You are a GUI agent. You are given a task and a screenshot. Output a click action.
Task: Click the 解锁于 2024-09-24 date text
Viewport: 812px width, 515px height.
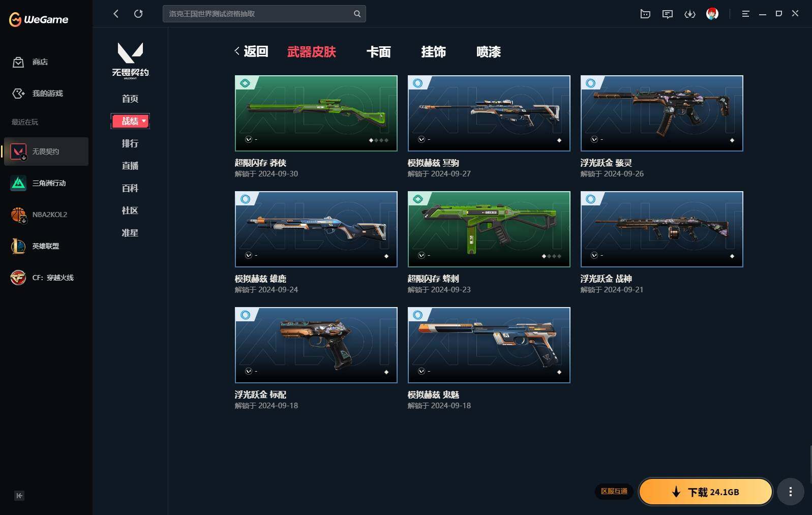266,290
